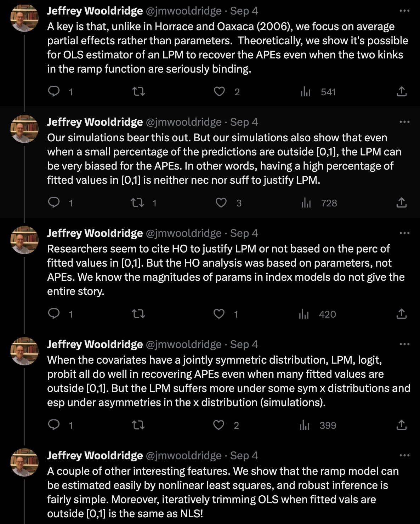Open more menu on the simulations tweet
This screenshot has height=524, width=420.
[404, 122]
